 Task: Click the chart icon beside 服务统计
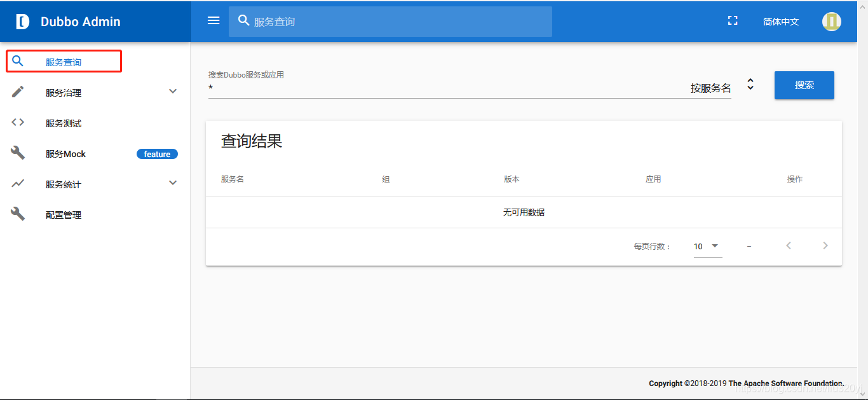(17, 183)
